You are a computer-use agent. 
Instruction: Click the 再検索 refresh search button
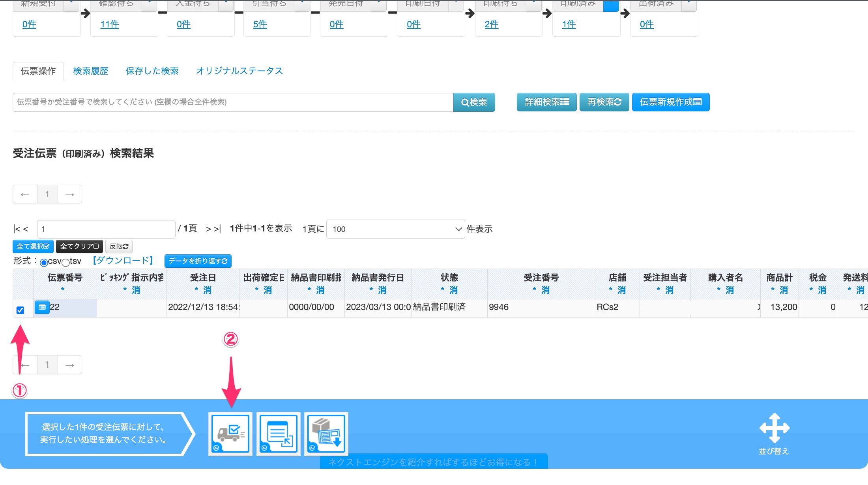(x=604, y=102)
